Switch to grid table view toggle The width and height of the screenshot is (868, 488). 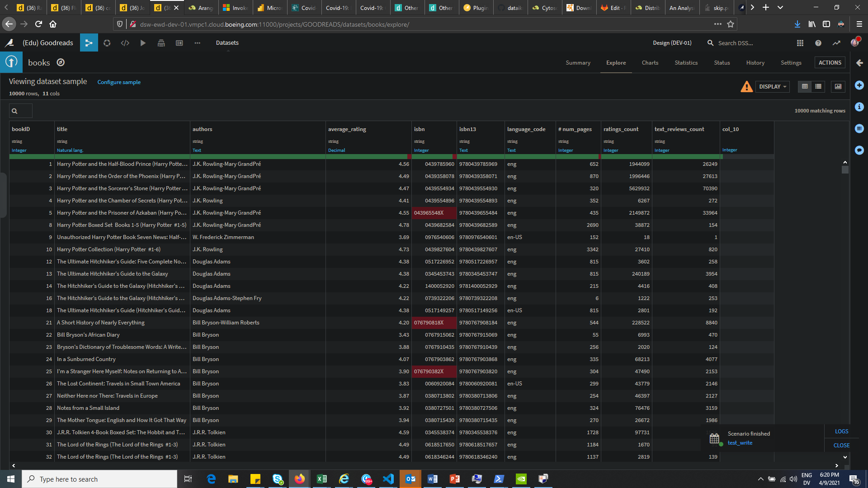804,86
